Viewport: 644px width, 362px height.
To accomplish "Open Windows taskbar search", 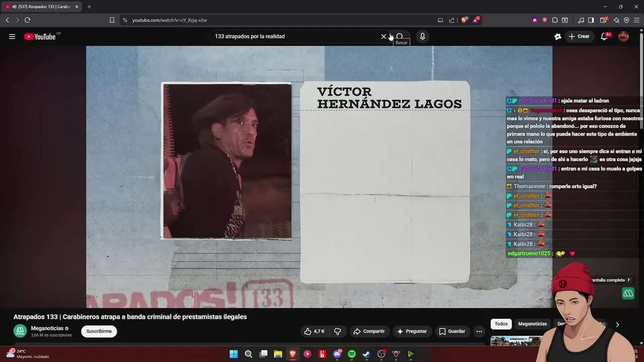I will (249, 354).
